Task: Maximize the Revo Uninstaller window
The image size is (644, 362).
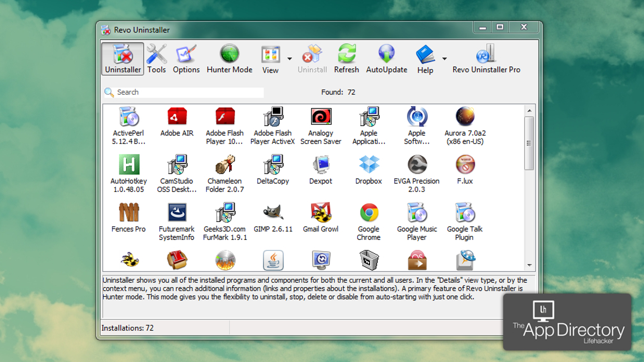Action: tap(500, 27)
